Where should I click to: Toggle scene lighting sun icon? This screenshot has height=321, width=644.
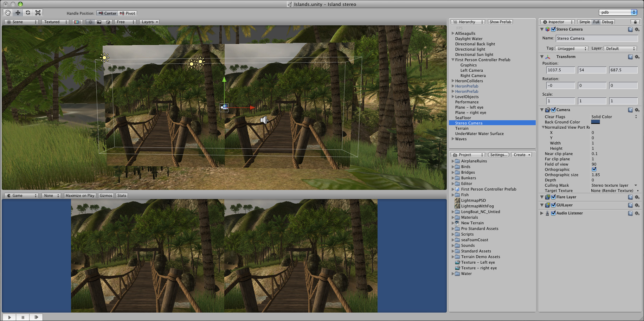pyautogui.click(x=90, y=22)
